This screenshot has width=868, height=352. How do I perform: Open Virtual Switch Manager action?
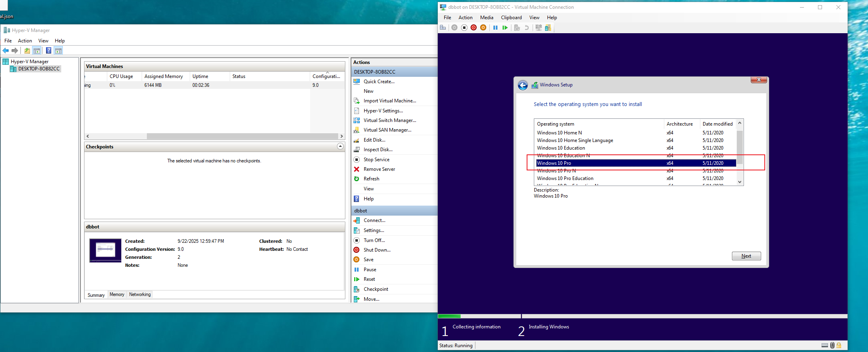click(390, 120)
